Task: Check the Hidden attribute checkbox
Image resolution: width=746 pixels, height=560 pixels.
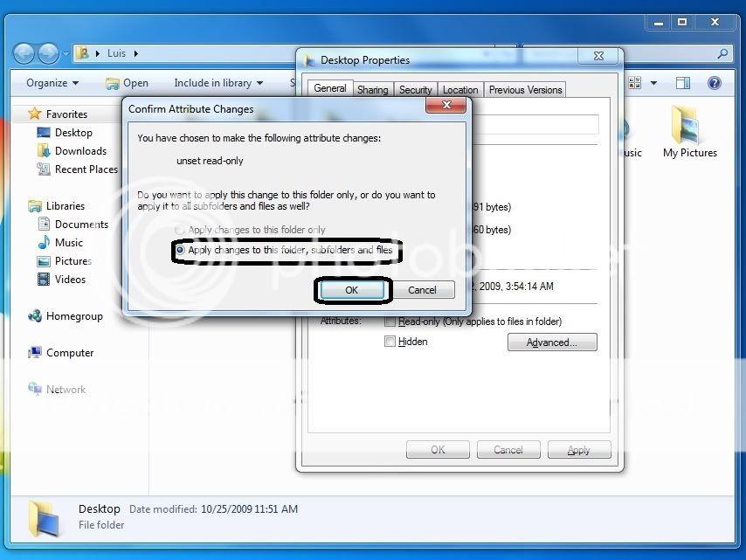Action: pyautogui.click(x=390, y=342)
